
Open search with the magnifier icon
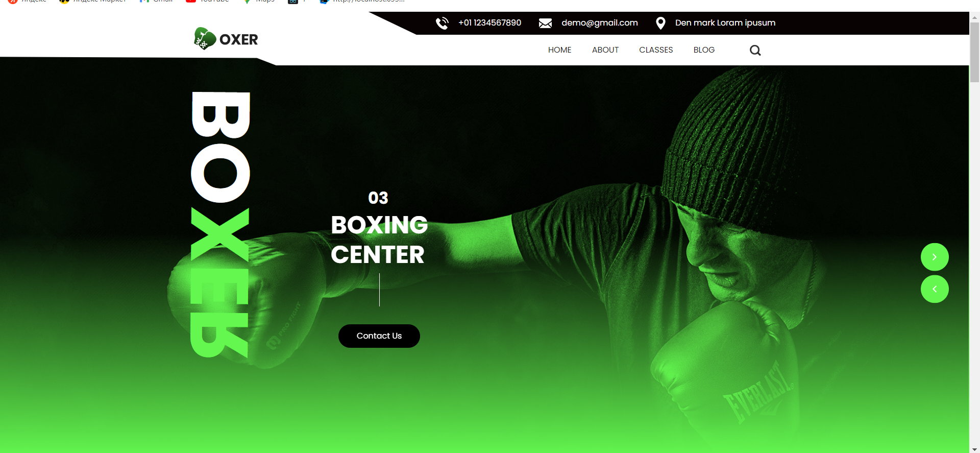(755, 50)
